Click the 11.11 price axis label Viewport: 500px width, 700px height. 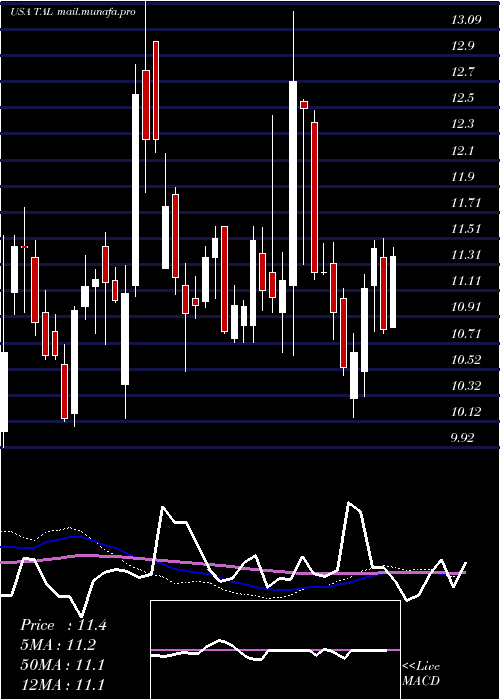466,281
